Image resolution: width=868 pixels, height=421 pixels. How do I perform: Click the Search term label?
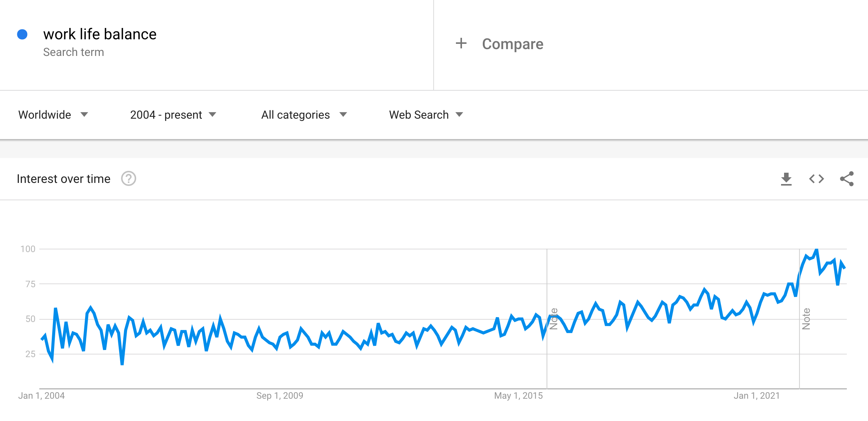pos(73,52)
